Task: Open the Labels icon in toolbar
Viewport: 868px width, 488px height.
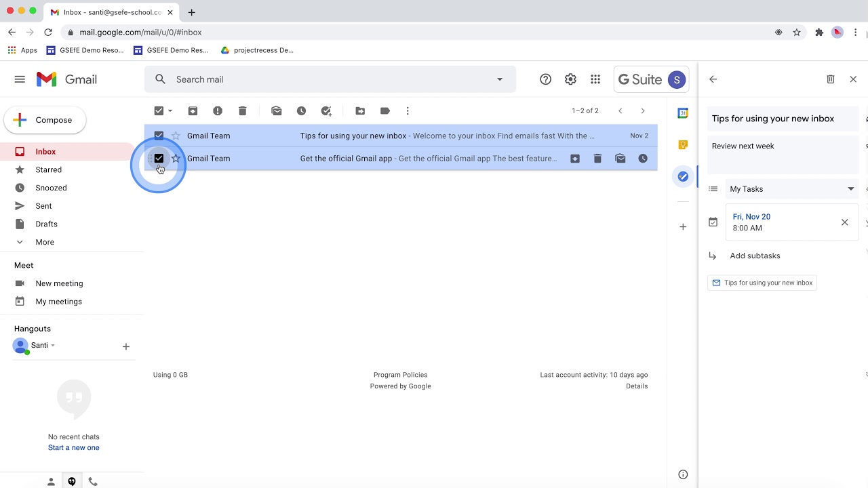Action: tap(385, 111)
